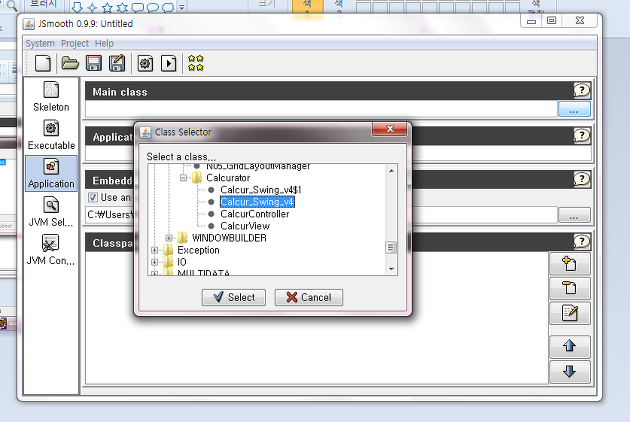This screenshot has height=422, width=630.
Task: Click Cancel in Class Selector dialog
Action: 309,297
